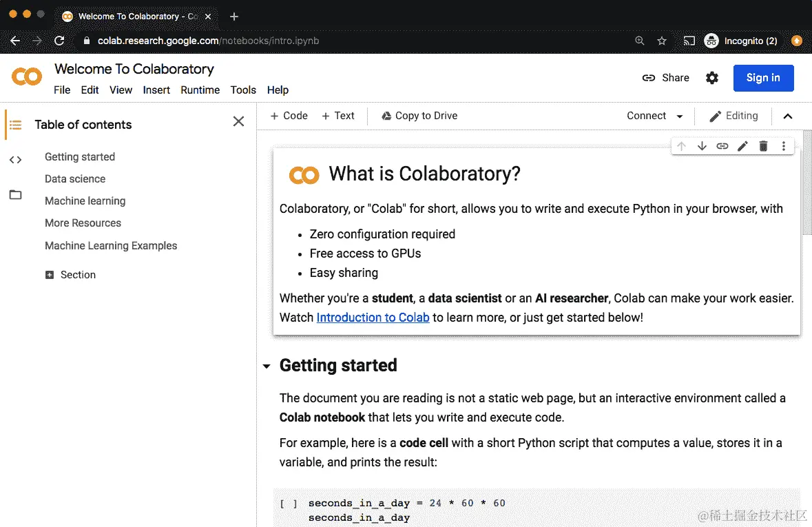Open the File menu
Screen dimensions: 812x527
[61, 90]
